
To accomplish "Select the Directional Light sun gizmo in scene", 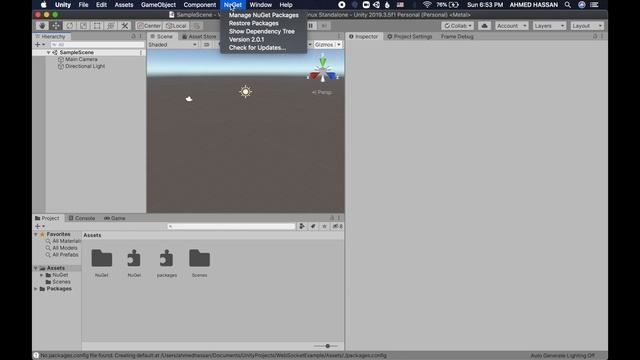I will click(245, 92).
